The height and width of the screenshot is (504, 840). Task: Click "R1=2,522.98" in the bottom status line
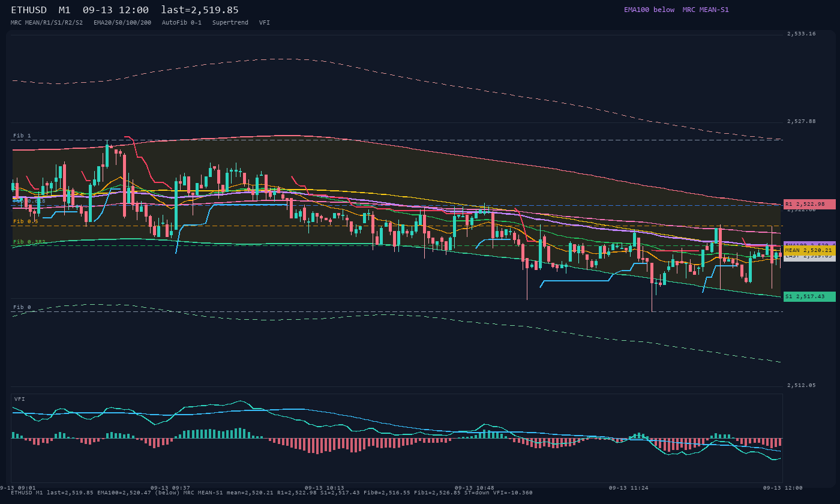click(x=297, y=493)
